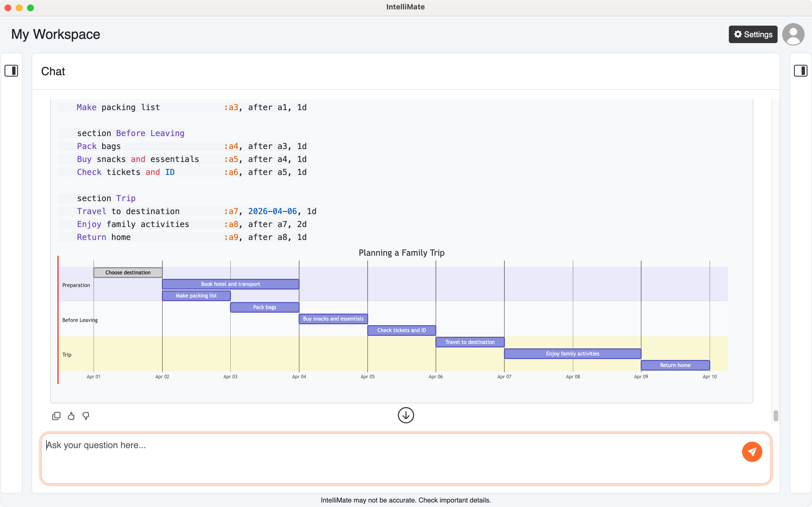Click the scroll-to-bottom arrow
Viewport: 812px width, 507px height.
[x=406, y=415]
